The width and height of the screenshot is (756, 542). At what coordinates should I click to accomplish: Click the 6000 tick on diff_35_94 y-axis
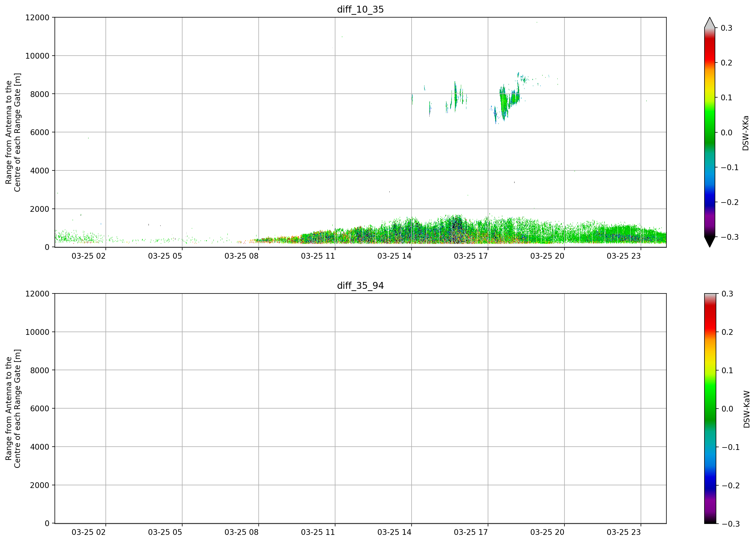pyautogui.click(x=40, y=408)
